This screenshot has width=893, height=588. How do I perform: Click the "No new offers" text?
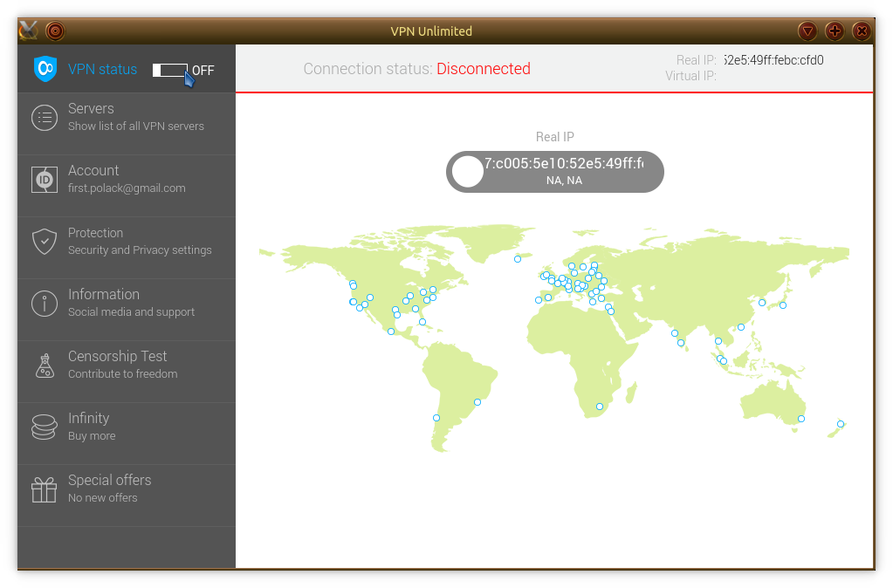point(103,498)
